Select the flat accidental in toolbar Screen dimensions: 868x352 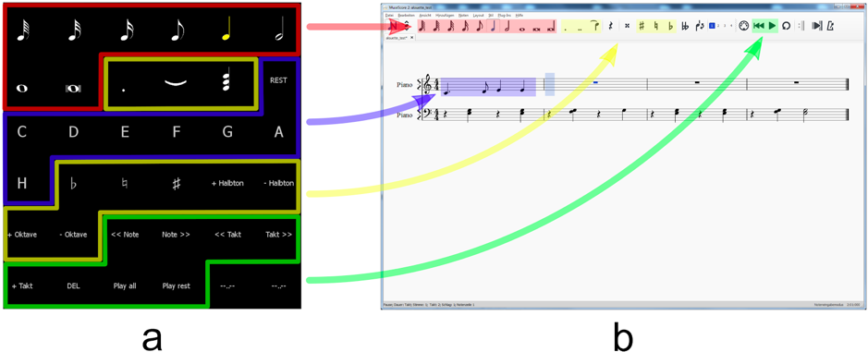point(670,26)
